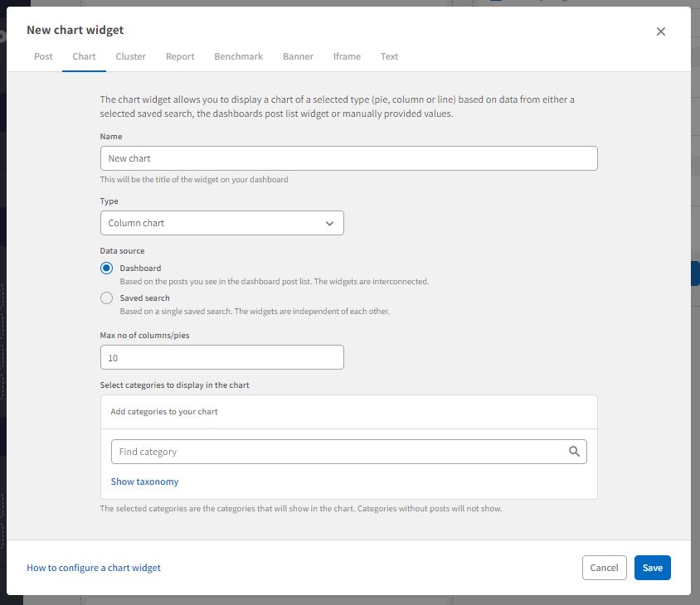Viewport: 700px width, 605px height.
Task: Select the Iframe tab
Action: (x=347, y=56)
